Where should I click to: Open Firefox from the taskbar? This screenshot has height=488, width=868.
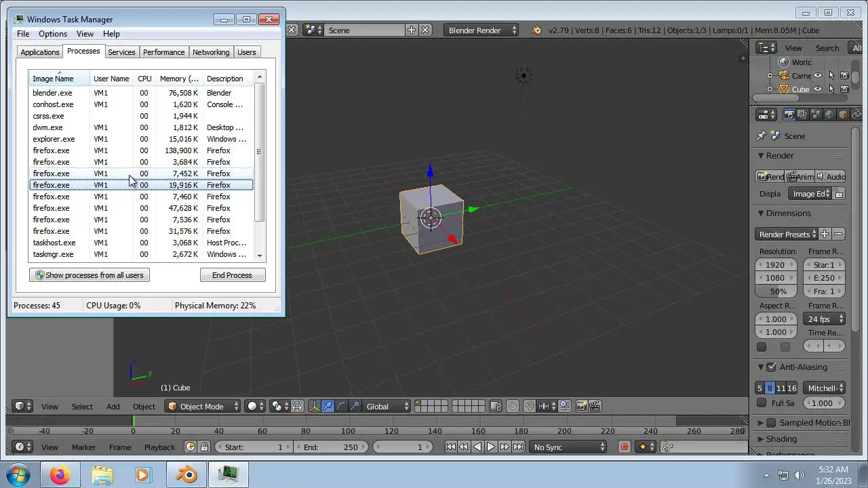[x=60, y=475]
